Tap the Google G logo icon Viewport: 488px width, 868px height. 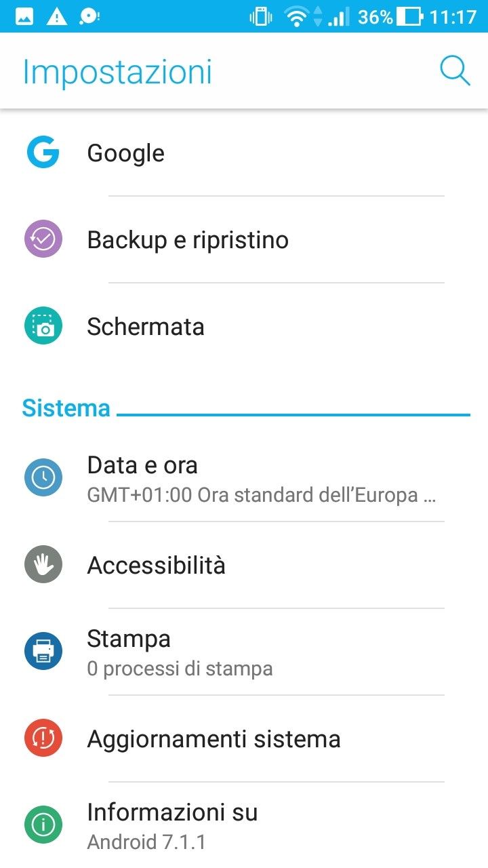pyautogui.click(x=43, y=153)
